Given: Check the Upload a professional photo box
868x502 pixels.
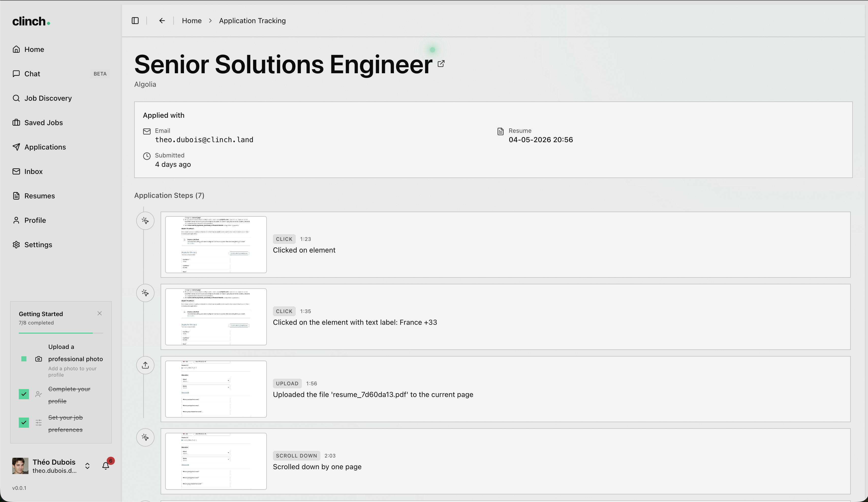Looking at the screenshot, I should (24, 359).
